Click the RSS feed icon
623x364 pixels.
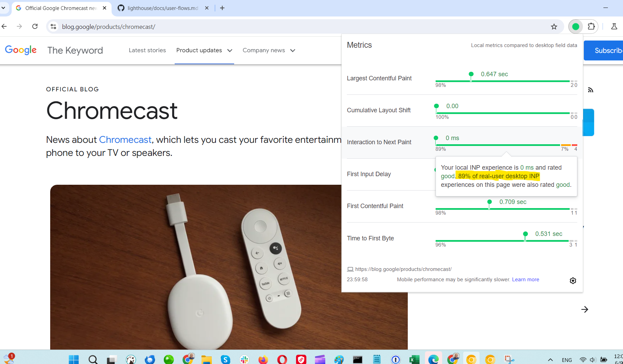(x=591, y=90)
